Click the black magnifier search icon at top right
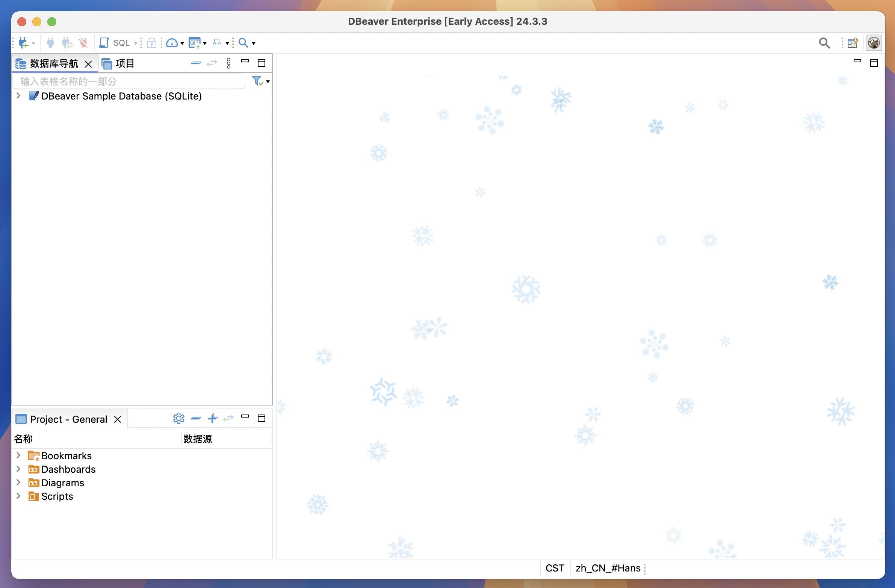Screen dimensions: 895x588 (824, 43)
